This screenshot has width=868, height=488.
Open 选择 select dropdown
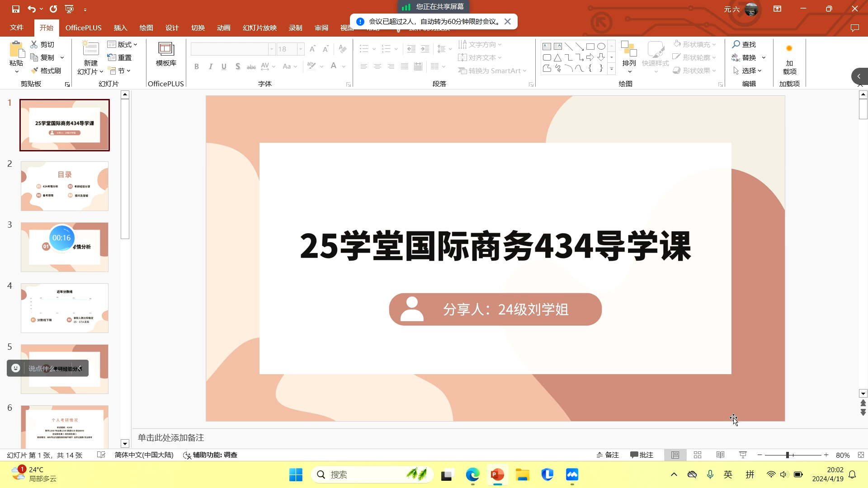click(747, 70)
